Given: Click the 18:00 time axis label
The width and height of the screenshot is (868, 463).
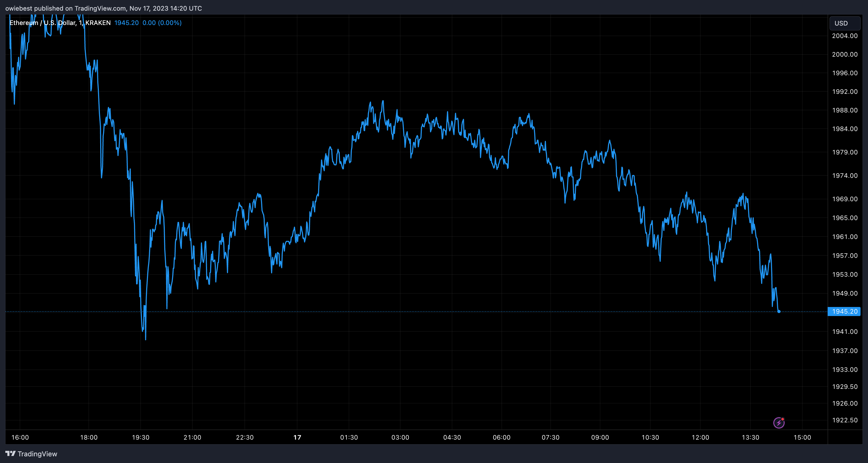Looking at the screenshot, I should coord(89,437).
